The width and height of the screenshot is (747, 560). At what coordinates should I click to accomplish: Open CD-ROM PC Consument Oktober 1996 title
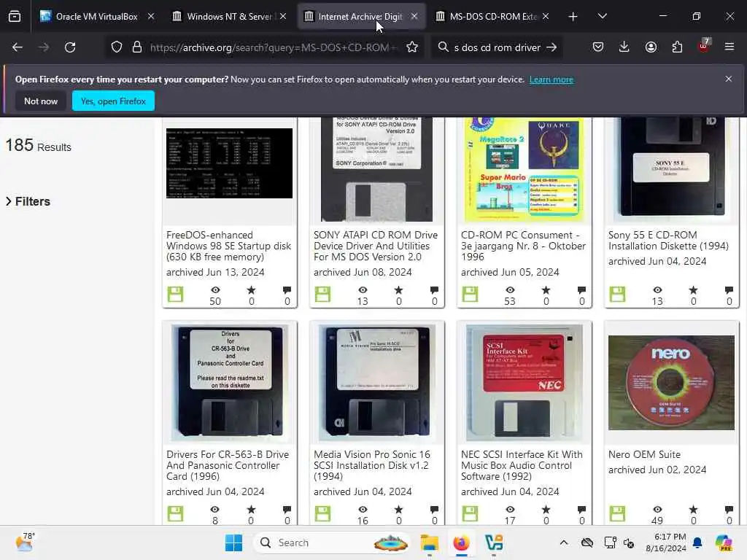pos(523,246)
